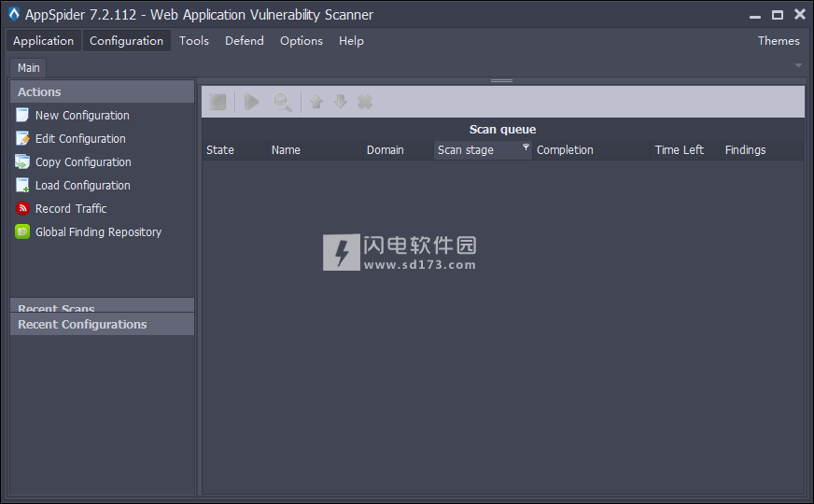814x504 pixels.
Task: Click the AppSpider logo in title bar
Action: coord(14,14)
